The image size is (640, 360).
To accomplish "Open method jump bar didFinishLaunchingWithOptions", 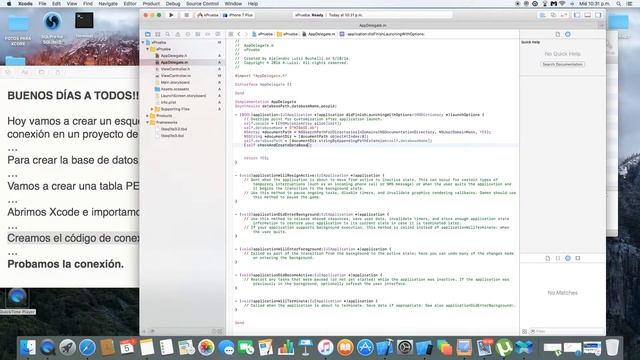I will [x=382, y=34].
